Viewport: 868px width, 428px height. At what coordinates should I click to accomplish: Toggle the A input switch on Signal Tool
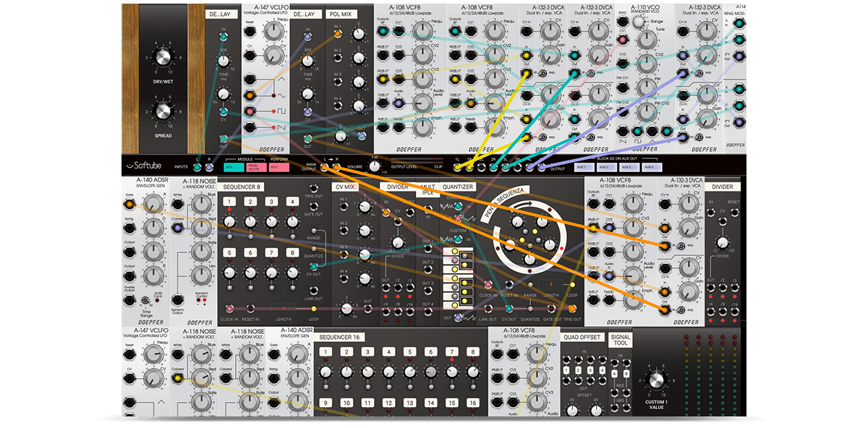(x=614, y=373)
